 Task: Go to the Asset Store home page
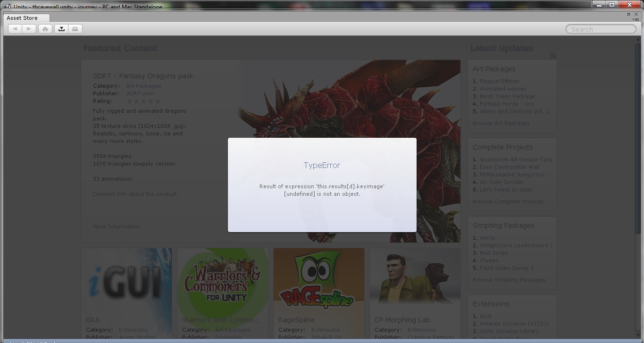(x=45, y=28)
